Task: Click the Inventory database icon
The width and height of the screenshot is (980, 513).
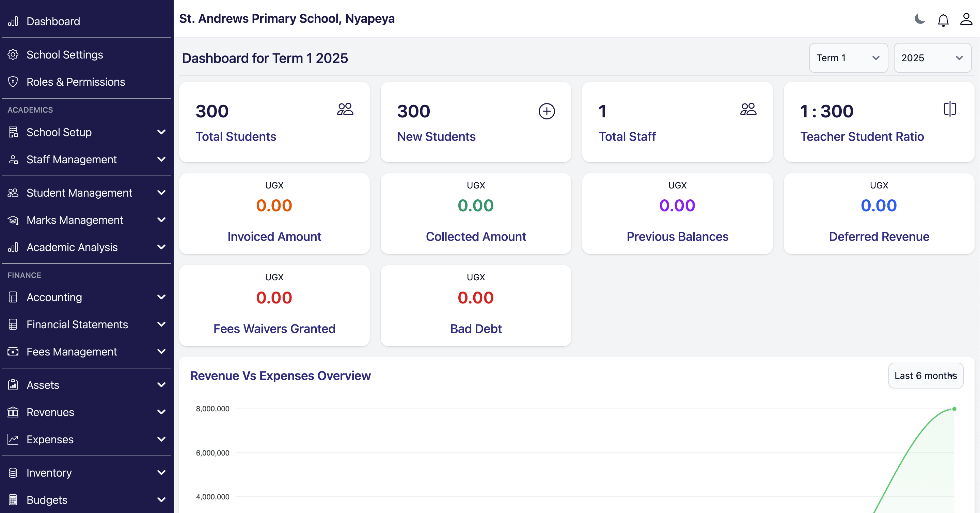Action: (x=13, y=473)
